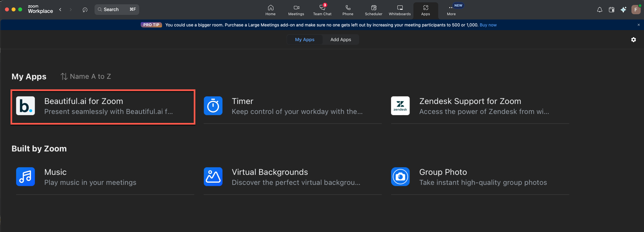The height and width of the screenshot is (232, 644).
Task: Click 'Access the power of Zendesk' description
Action: point(484,112)
